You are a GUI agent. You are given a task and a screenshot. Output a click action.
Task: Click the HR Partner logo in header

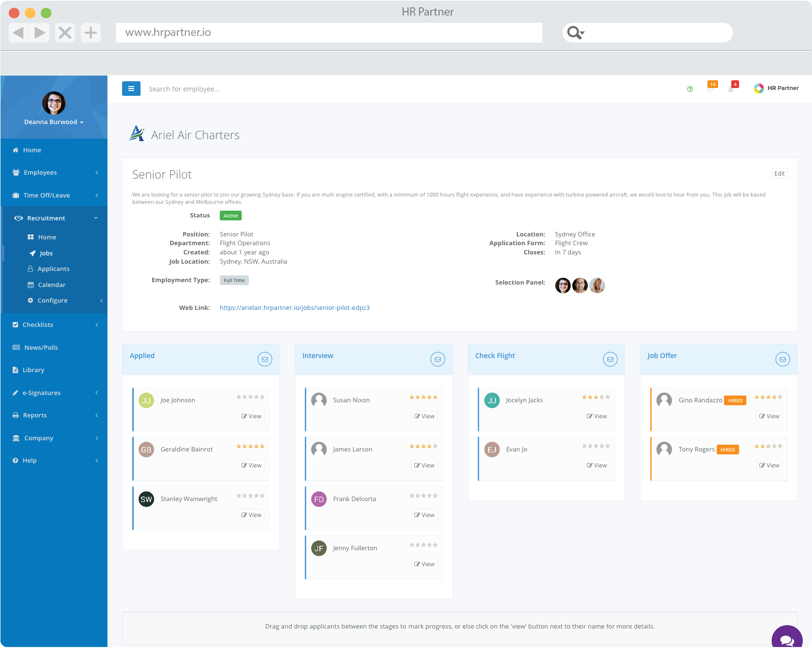776,88
